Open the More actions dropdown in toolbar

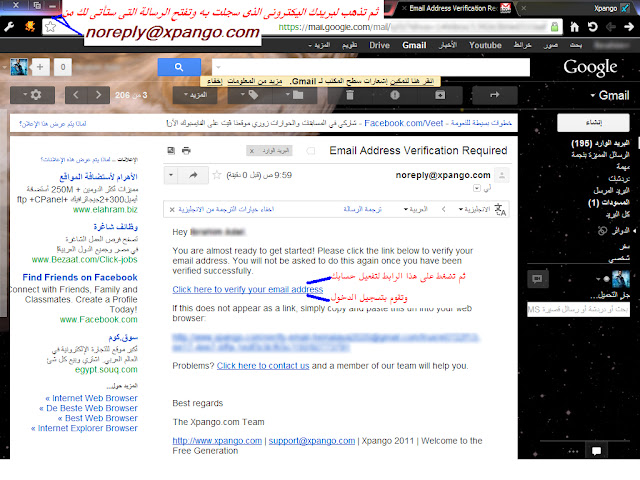point(195,95)
